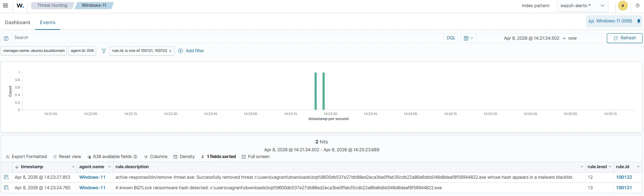This screenshot has height=196, width=644.
Task: Switch query language via DQL button
Action: coord(451,38)
